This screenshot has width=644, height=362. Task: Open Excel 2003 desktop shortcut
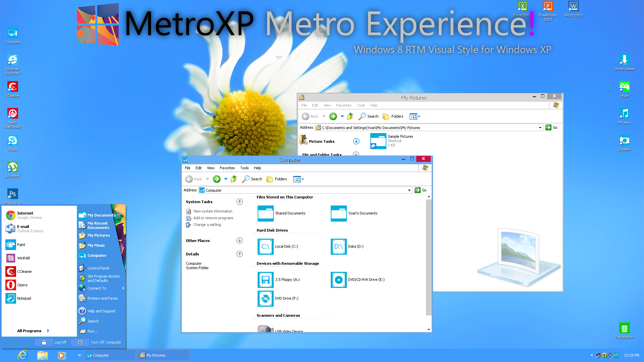522,9
